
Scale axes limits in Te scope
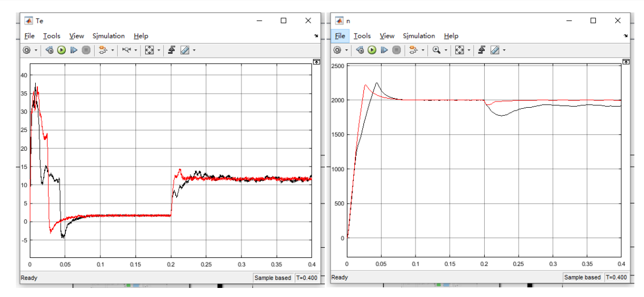click(x=150, y=50)
